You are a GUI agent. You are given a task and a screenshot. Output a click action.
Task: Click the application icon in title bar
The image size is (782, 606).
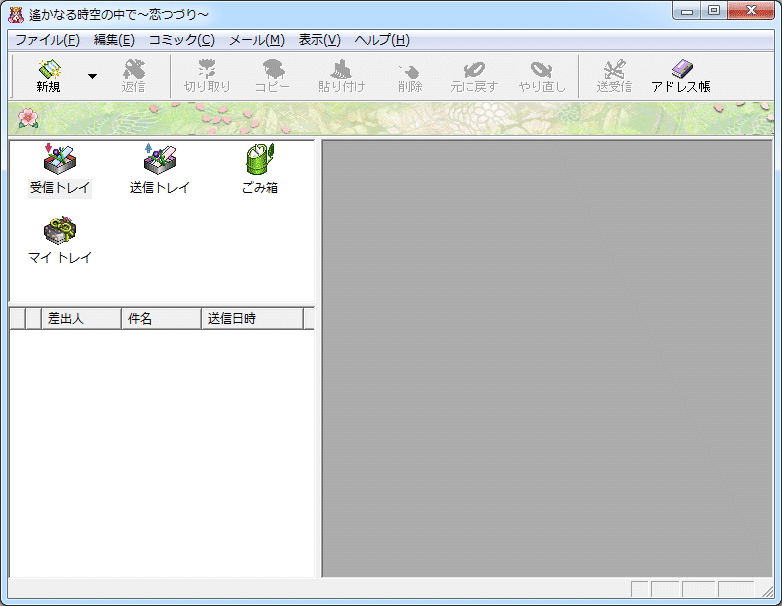(x=16, y=14)
